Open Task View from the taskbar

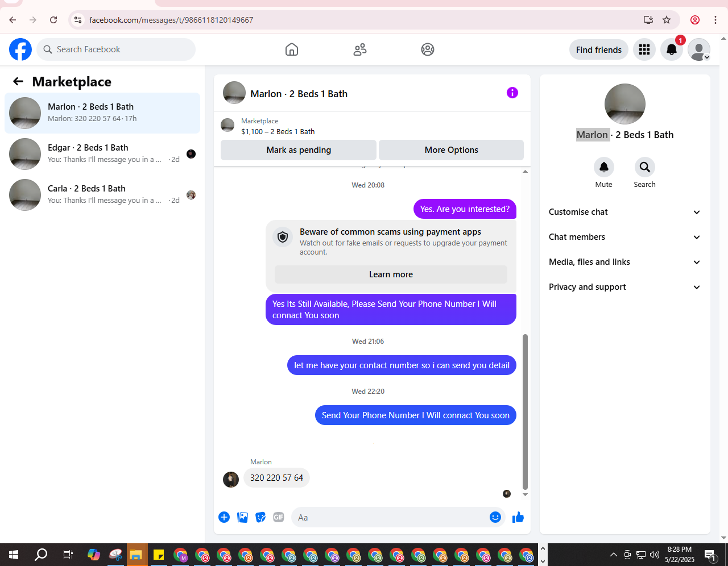pyautogui.click(x=68, y=555)
